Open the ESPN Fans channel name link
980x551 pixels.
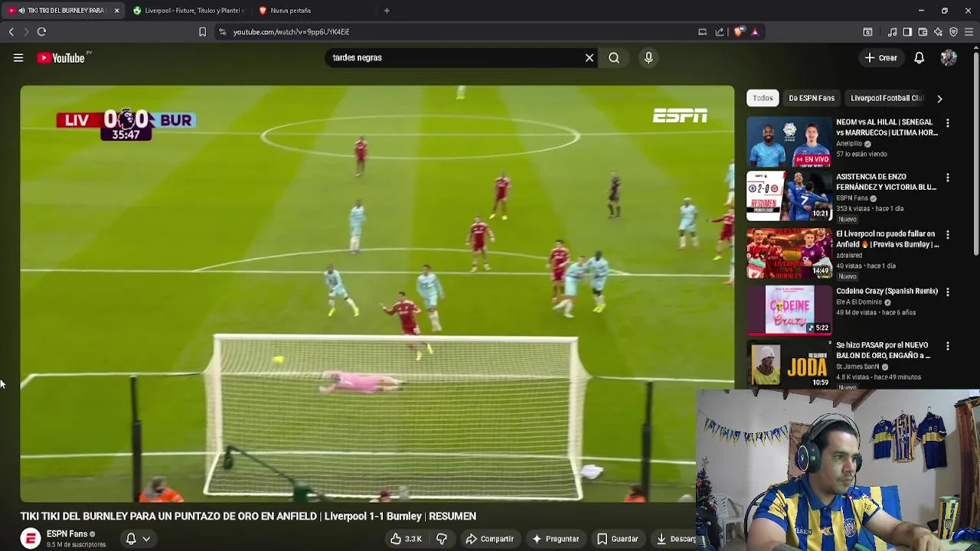pyautogui.click(x=67, y=534)
